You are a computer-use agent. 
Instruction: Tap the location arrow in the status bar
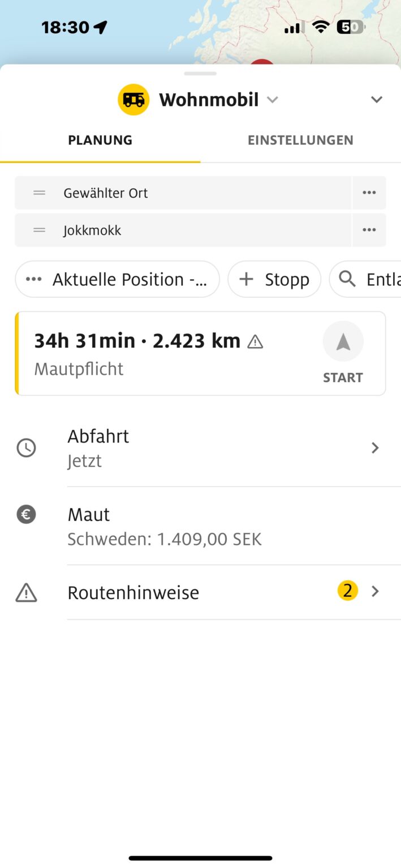click(x=101, y=25)
